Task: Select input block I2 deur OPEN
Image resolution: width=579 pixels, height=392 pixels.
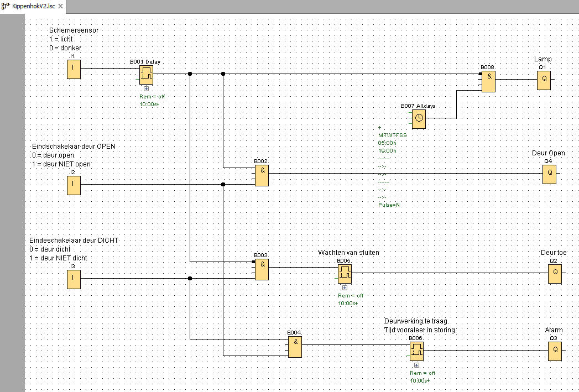Action: pos(74,185)
